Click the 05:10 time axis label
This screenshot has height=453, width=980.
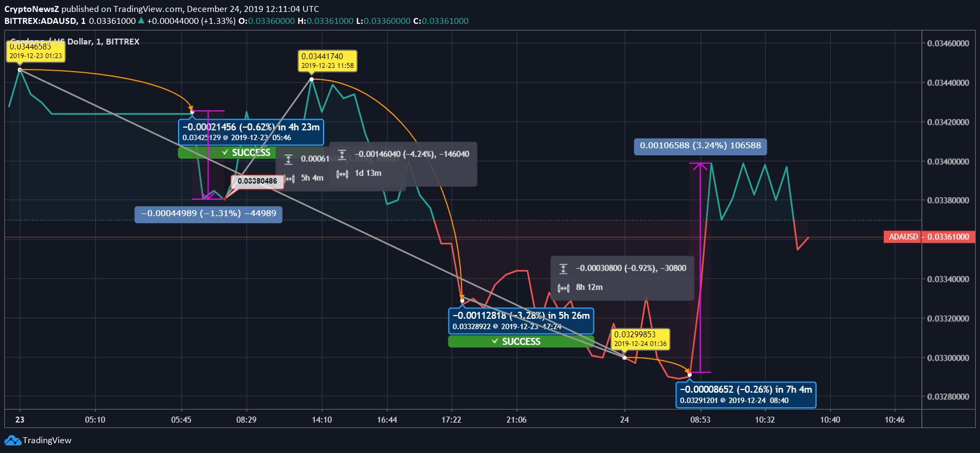(x=95, y=420)
